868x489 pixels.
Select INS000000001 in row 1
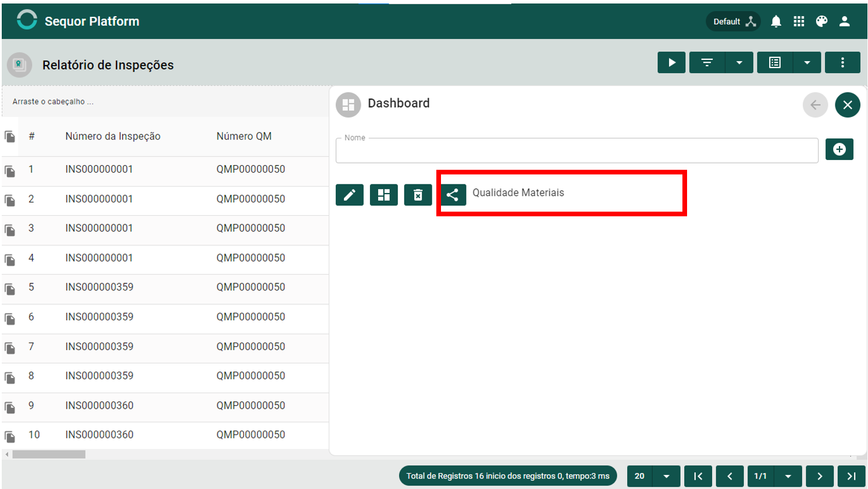[99, 169]
